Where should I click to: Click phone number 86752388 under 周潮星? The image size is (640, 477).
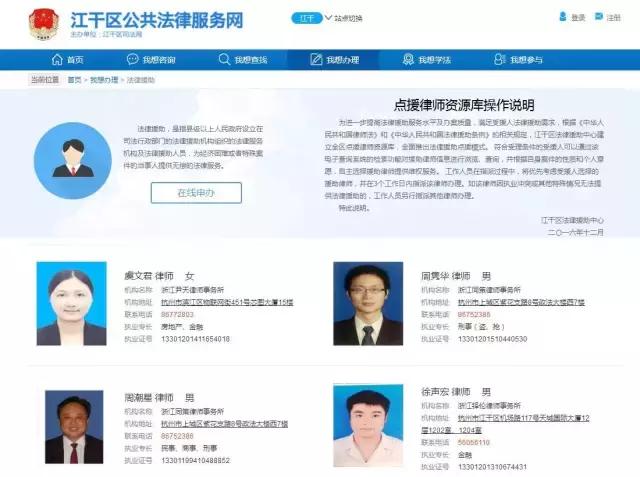(177, 436)
